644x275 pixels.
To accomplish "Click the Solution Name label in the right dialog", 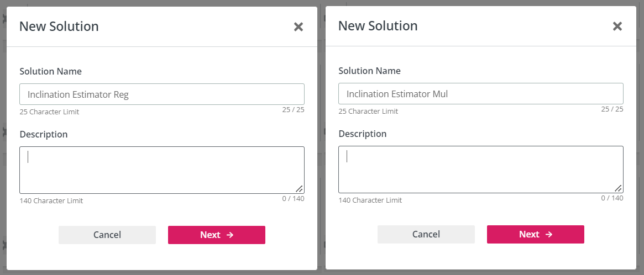I will [369, 71].
